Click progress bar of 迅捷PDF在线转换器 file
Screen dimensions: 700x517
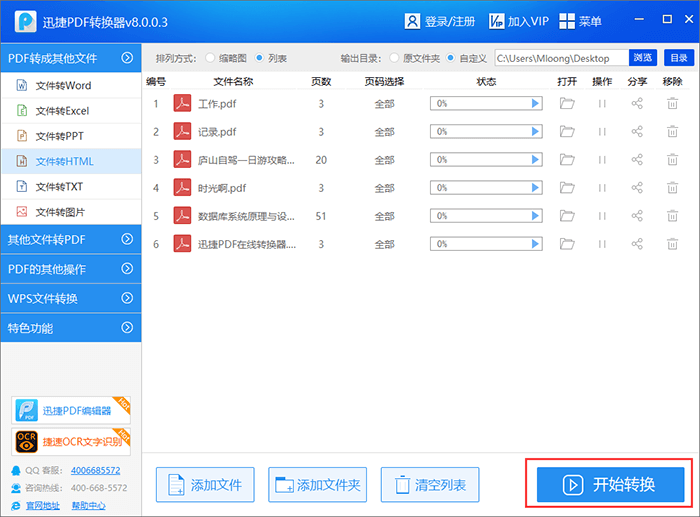486,244
